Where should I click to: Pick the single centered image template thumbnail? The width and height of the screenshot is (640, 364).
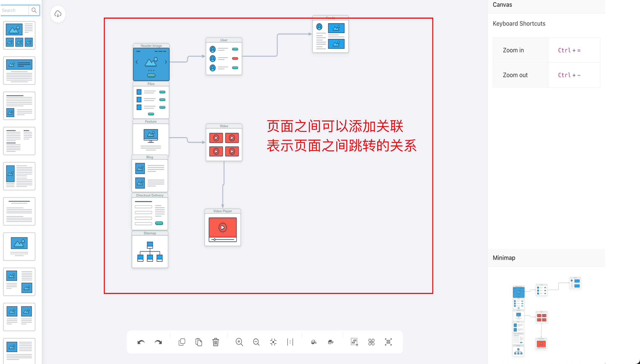coord(19,247)
